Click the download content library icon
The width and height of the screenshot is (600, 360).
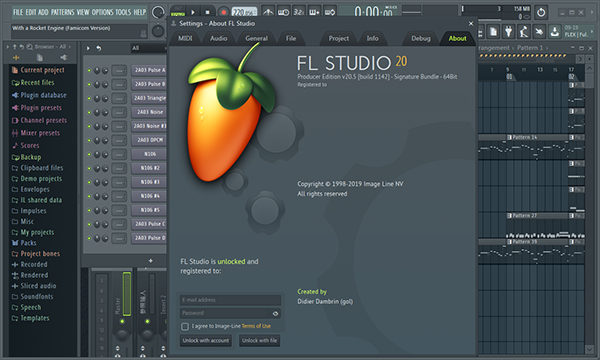click(x=554, y=32)
